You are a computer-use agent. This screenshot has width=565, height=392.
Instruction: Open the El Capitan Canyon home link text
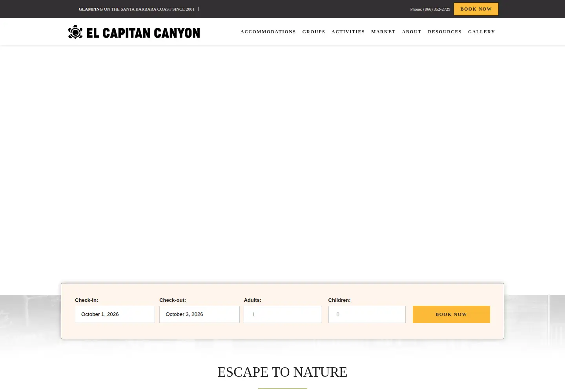pos(143,33)
